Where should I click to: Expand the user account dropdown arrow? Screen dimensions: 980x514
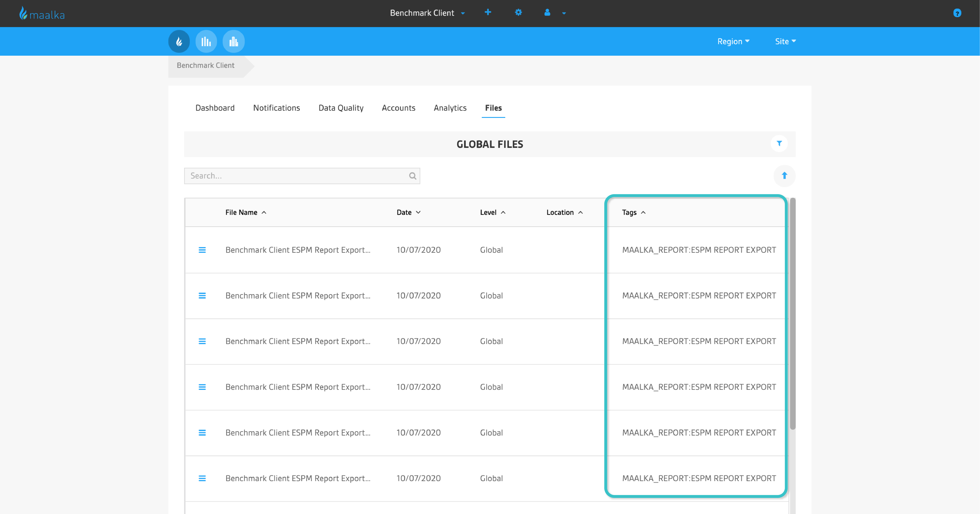coord(564,13)
